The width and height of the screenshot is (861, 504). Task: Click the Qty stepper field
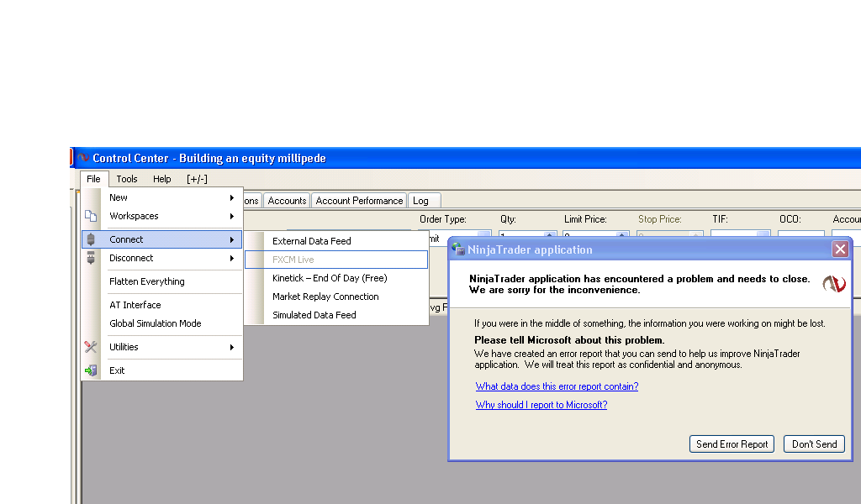pos(528,234)
